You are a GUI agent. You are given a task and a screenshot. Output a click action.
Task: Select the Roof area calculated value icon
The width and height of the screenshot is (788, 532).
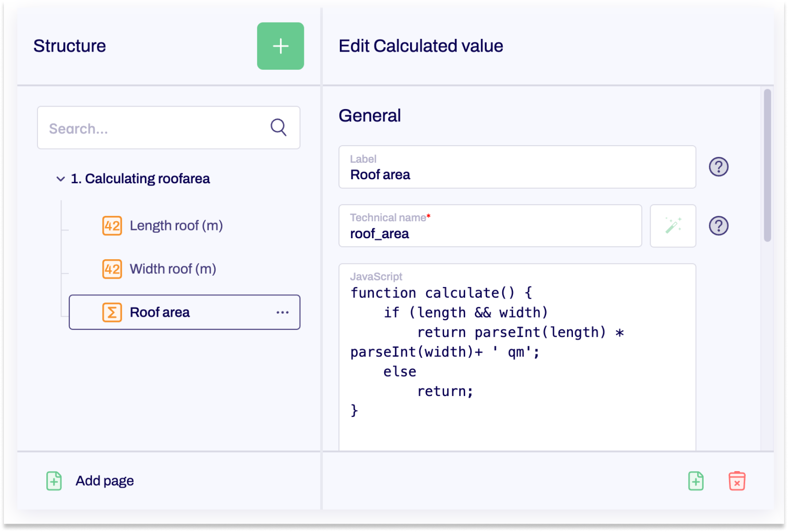112,312
